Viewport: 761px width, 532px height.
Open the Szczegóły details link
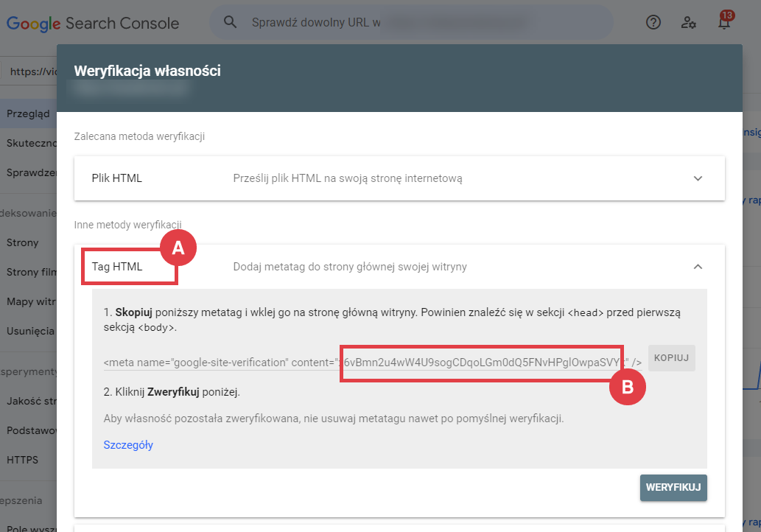coord(128,444)
